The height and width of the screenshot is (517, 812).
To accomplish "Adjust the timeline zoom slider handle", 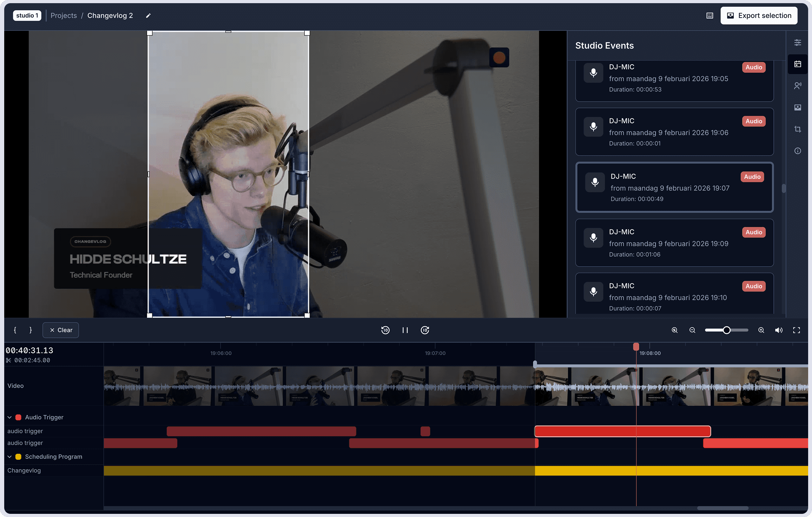I will pos(727,330).
